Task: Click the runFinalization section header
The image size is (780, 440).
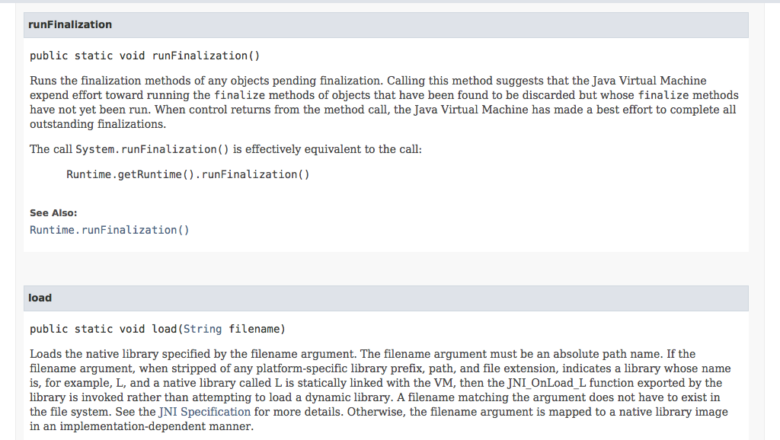Action: [x=386, y=25]
